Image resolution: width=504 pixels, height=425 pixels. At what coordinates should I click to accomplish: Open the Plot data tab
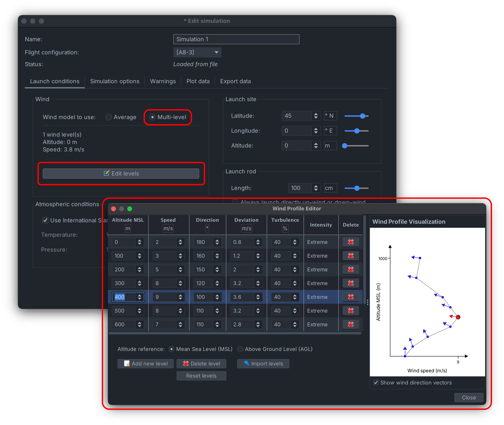tap(198, 81)
